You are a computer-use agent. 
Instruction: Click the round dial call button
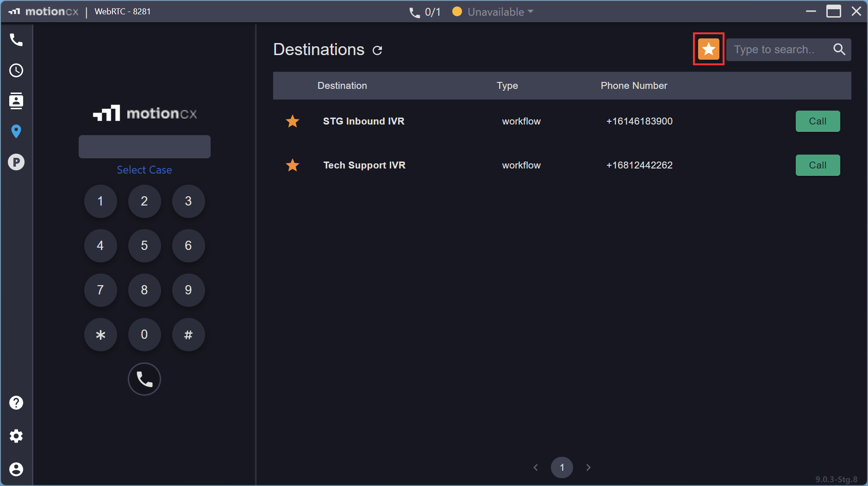pos(144,379)
